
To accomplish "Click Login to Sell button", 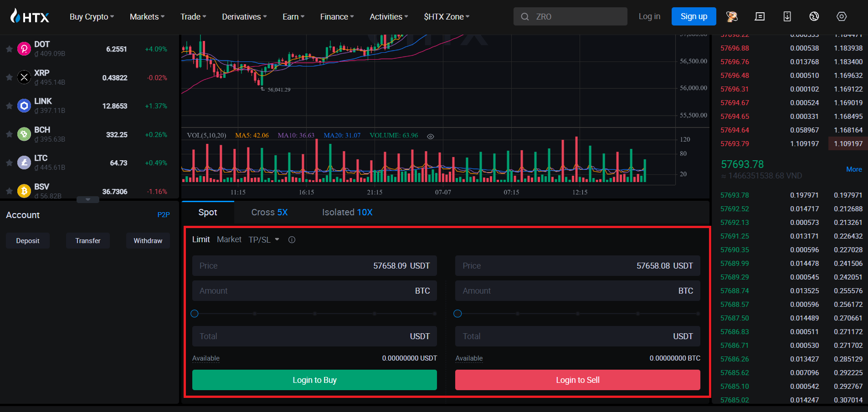I will coord(578,380).
